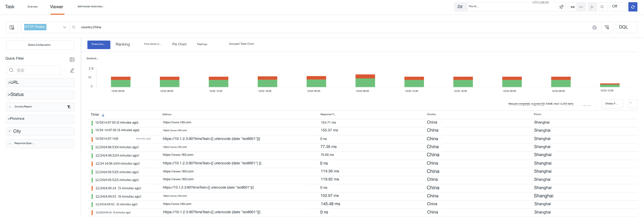Pin the current time range

coord(561,7)
